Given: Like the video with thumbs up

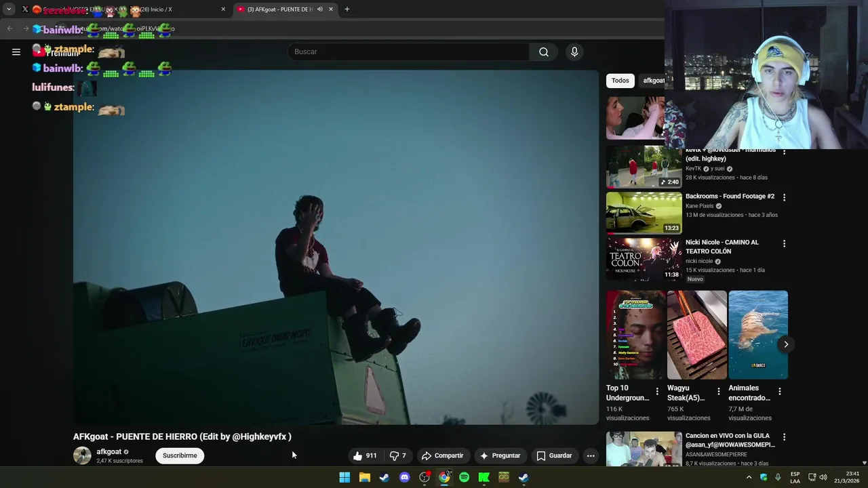Looking at the screenshot, I should pos(365,455).
